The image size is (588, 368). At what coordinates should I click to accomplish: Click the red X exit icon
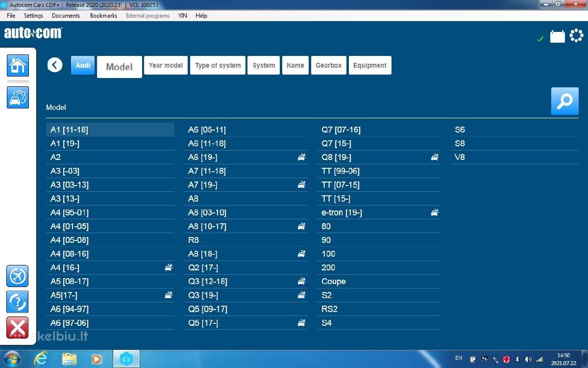click(17, 327)
